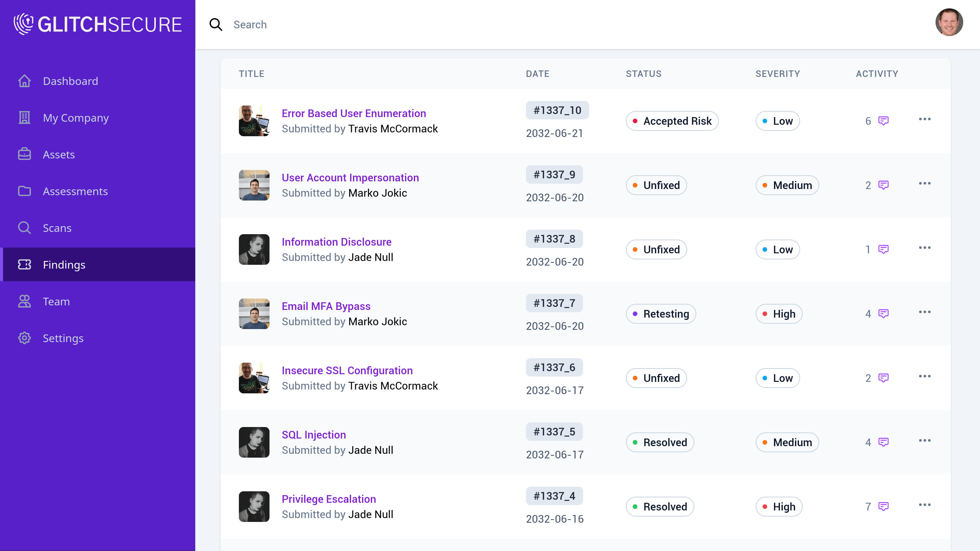The image size is (980, 551).
Task: Open the comment icon on SQL Injection row
Action: click(x=883, y=442)
